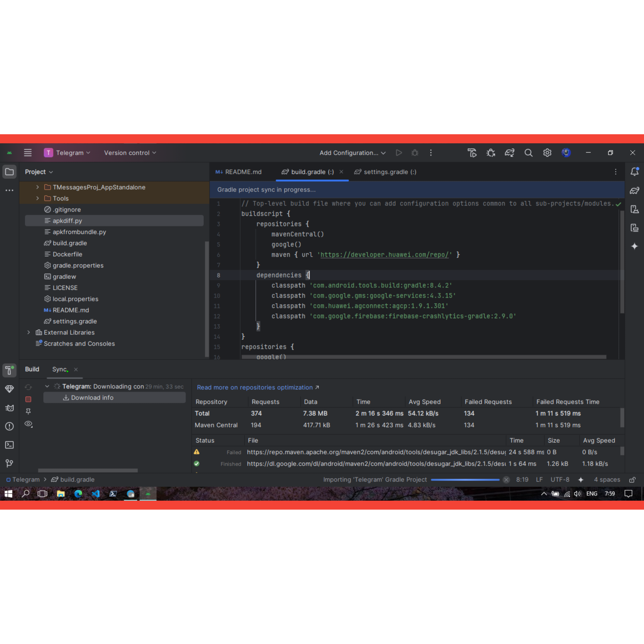Viewport: 644px width, 644px height.
Task: Click the 4 spaces indent setting
Action: pyautogui.click(x=607, y=480)
